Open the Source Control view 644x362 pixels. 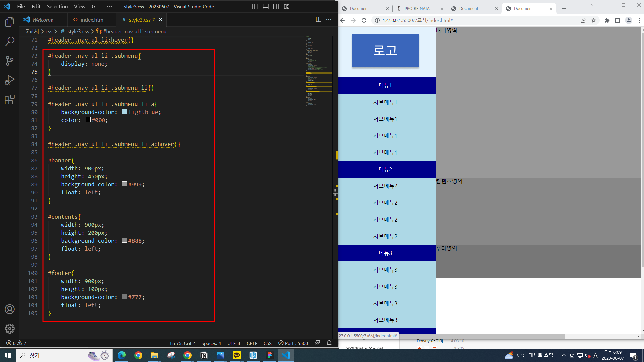[x=10, y=61]
